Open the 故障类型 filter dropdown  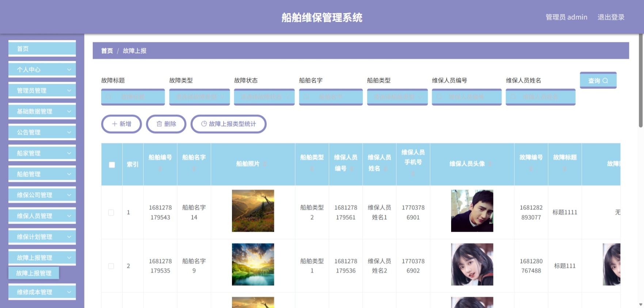point(199,97)
